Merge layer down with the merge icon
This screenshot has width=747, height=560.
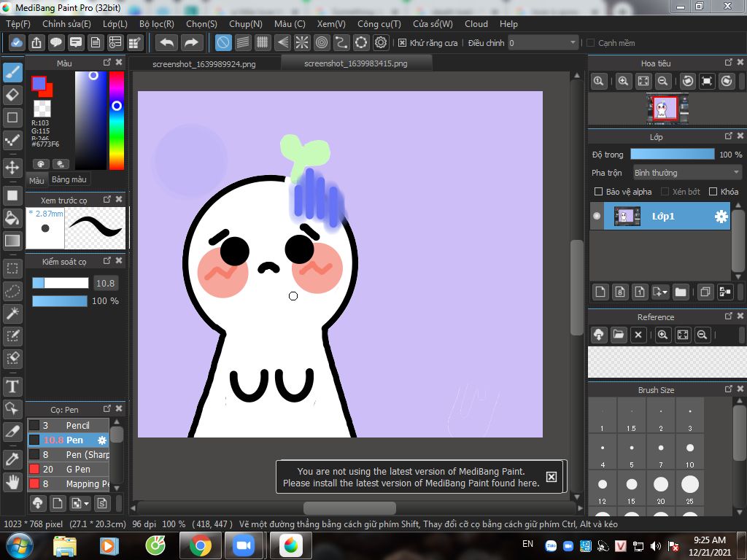pos(725,292)
